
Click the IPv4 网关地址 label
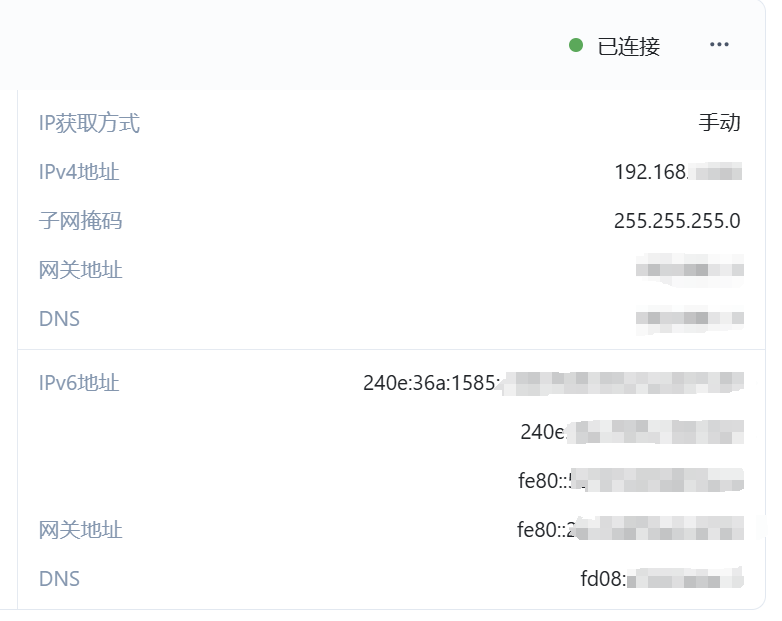click(80, 270)
